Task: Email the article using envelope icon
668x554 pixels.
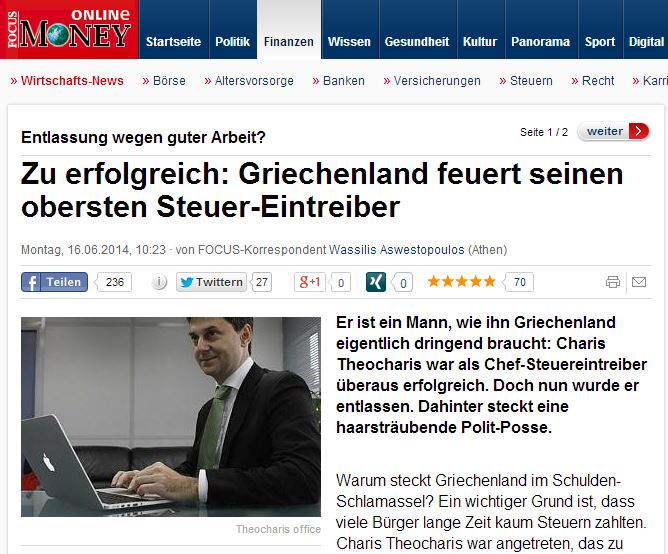Action: [639, 282]
